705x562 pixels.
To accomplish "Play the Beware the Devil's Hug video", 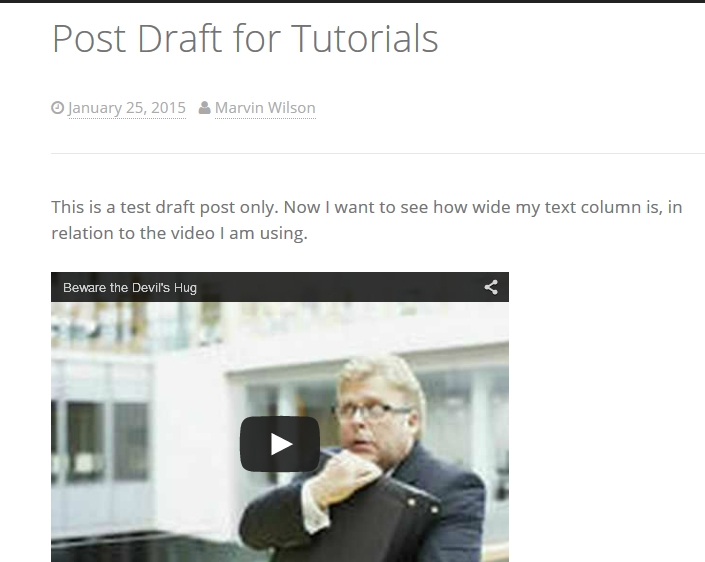I will (x=280, y=444).
